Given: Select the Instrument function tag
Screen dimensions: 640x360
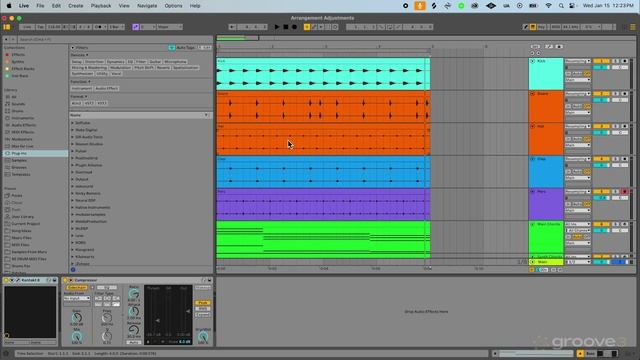Looking at the screenshot, I should click(x=81, y=88).
